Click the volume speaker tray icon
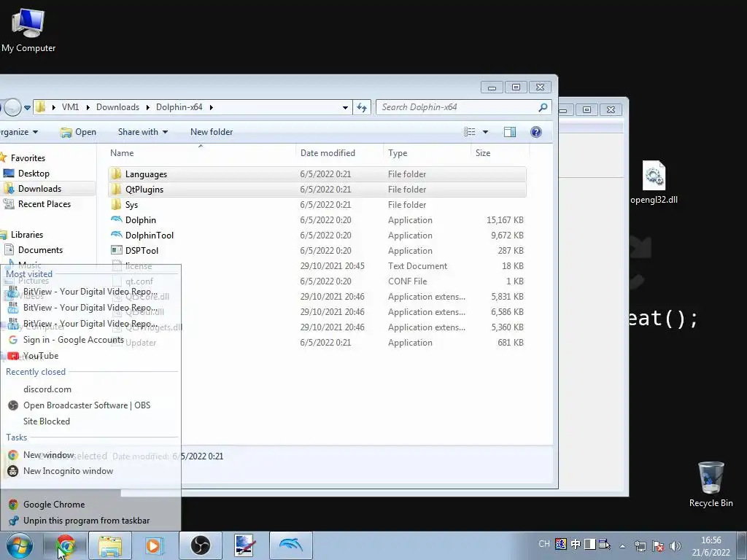The height and width of the screenshot is (560, 747). [675, 546]
